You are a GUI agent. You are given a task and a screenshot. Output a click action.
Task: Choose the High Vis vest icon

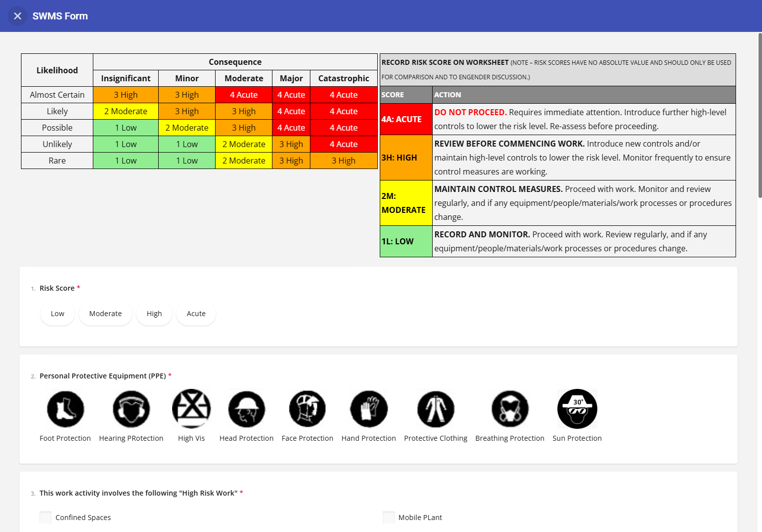point(192,409)
